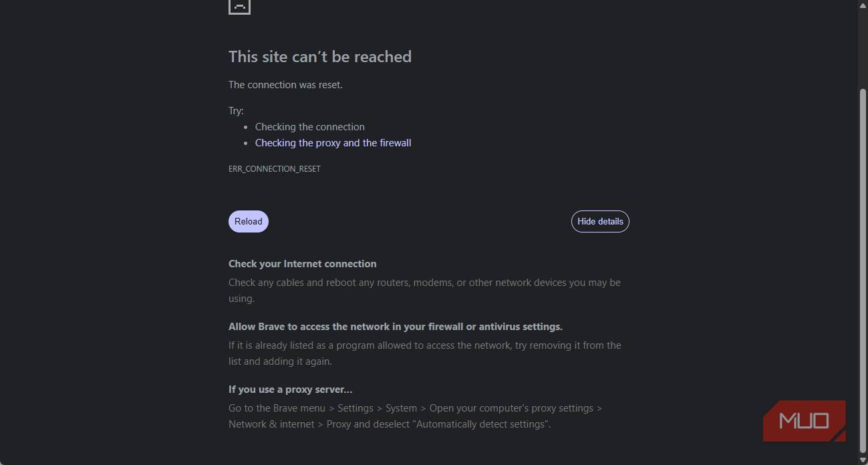
Task: Click the "Checking the connection" suggestion
Action: pos(310,127)
